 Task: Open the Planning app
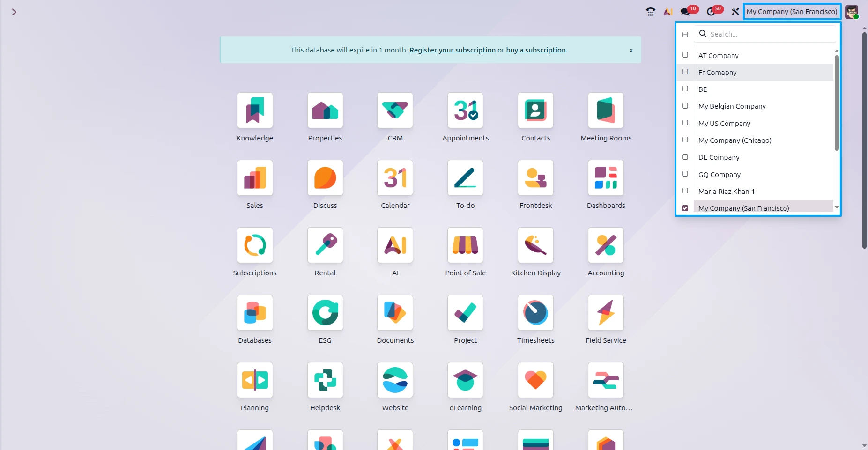tap(255, 380)
